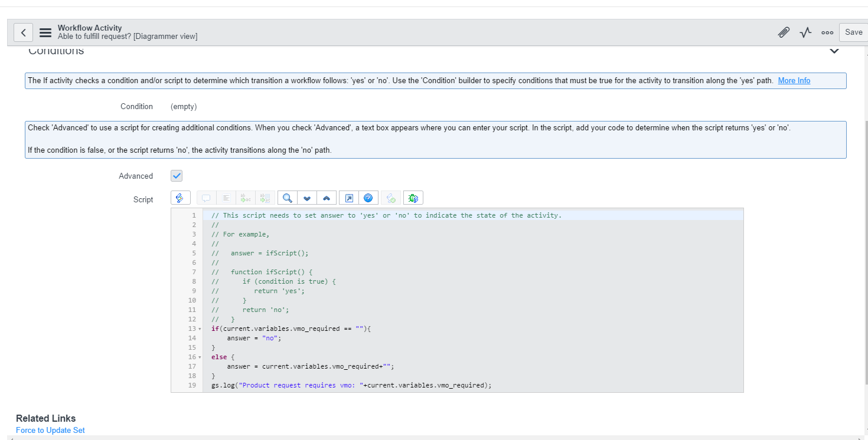
Task: Click the Condition (empty) value
Action: point(184,107)
